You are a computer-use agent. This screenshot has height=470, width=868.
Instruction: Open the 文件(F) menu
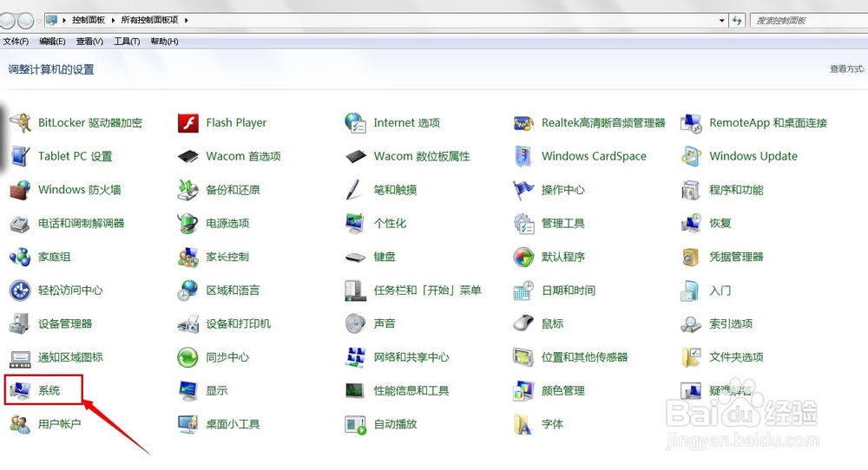point(16,42)
